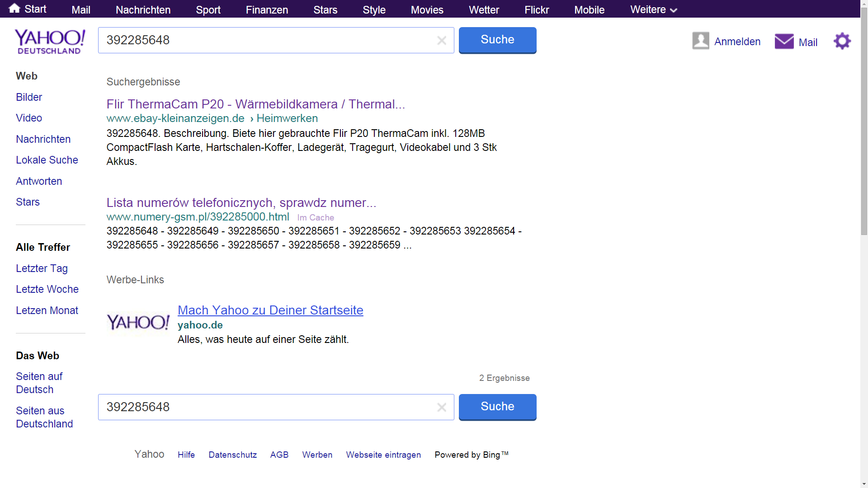This screenshot has width=868, height=488.
Task: Open Im Cache cached version link
Action: (316, 218)
